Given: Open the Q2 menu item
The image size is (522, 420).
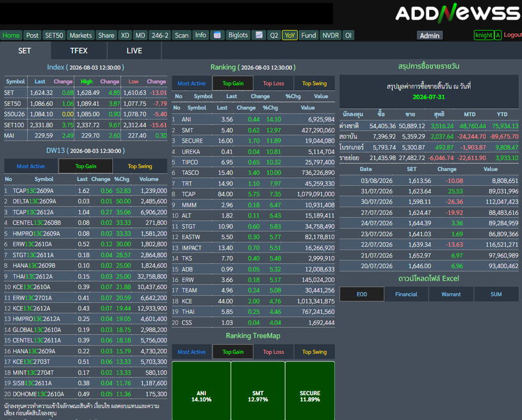Looking at the screenshot, I should [274, 35].
